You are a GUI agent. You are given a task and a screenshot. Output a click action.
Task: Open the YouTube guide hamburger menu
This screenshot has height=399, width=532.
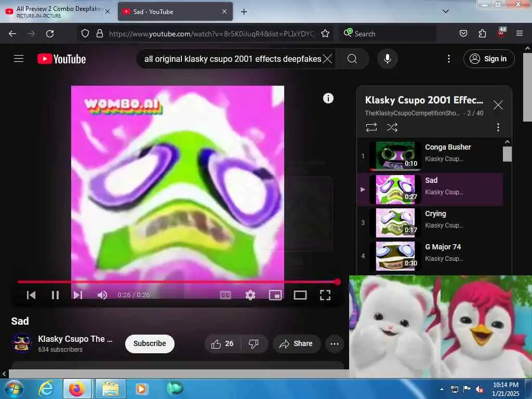tap(19, 59)
